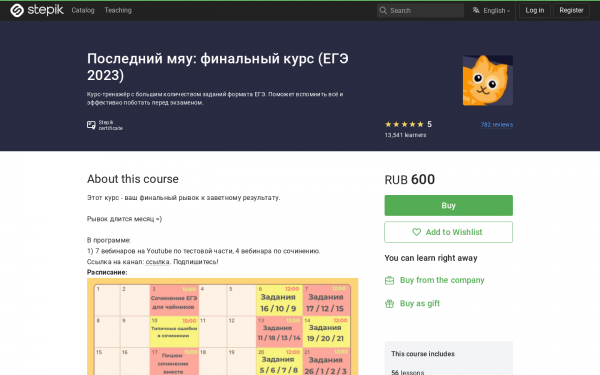Click the 'About this course' heading
The image size is (600, 375).
pos(132,179)
